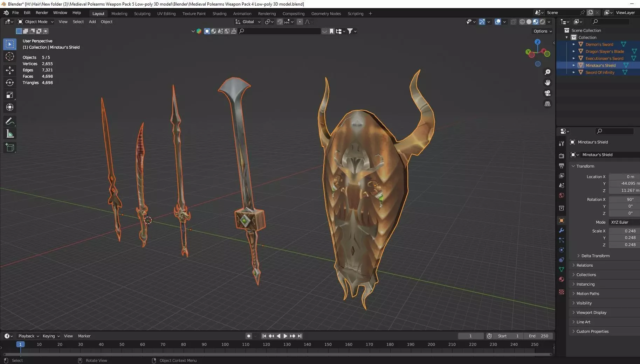Open the Playback dropdown in the timeline
The image size is (640, 364).
click(x=28, y=336)
